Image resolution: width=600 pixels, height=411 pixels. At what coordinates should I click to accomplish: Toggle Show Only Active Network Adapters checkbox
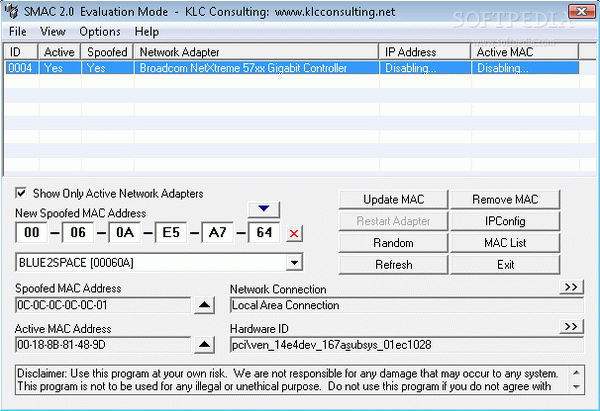21,193
